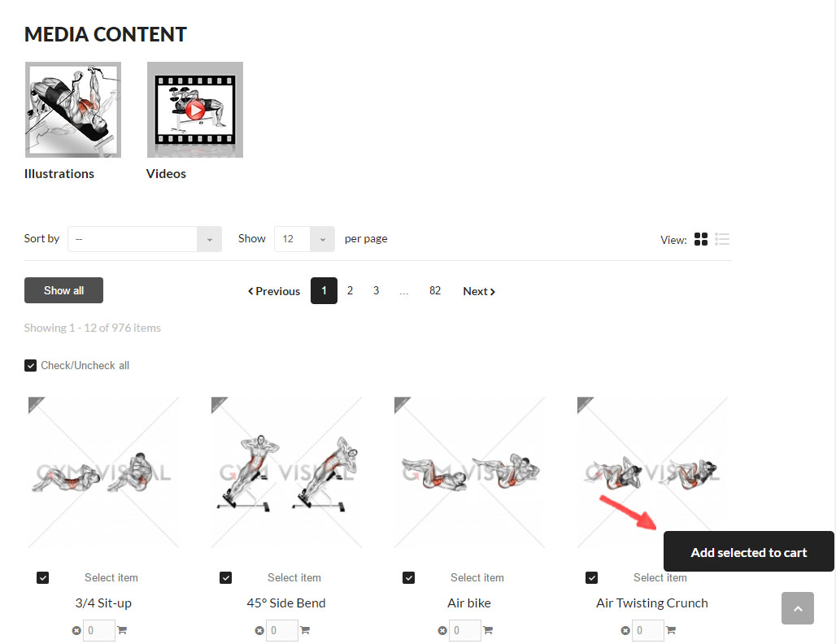Click cart icon under 45° Side Bend
The image size is (836, 644).
pyautogui.click(x=305, y=630)
